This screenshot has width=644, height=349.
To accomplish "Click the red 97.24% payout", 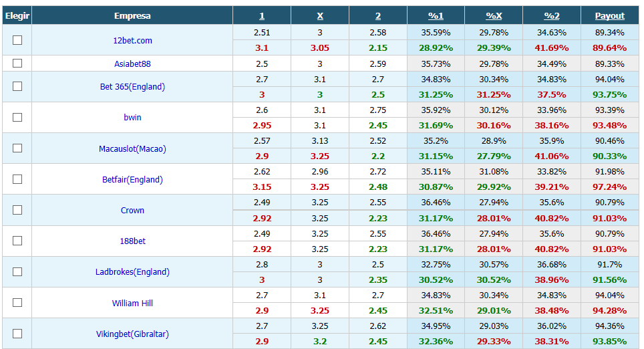I will coord(609,187).
